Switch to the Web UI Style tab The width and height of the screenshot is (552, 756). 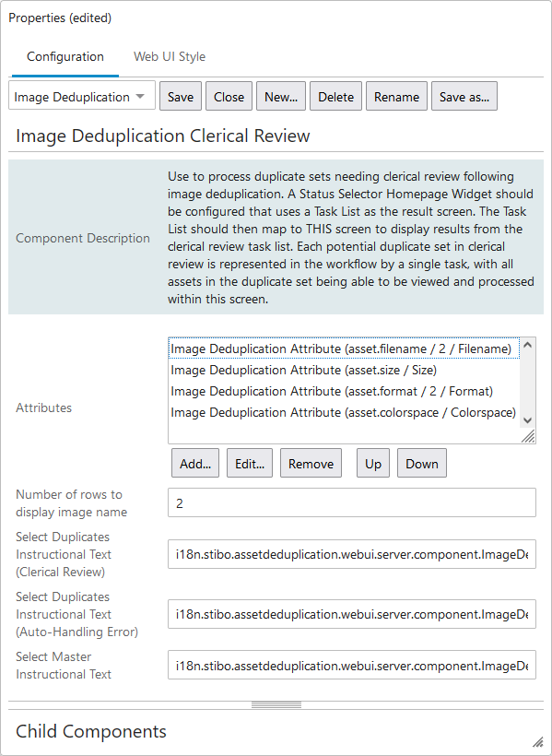(x=170, y=57)
